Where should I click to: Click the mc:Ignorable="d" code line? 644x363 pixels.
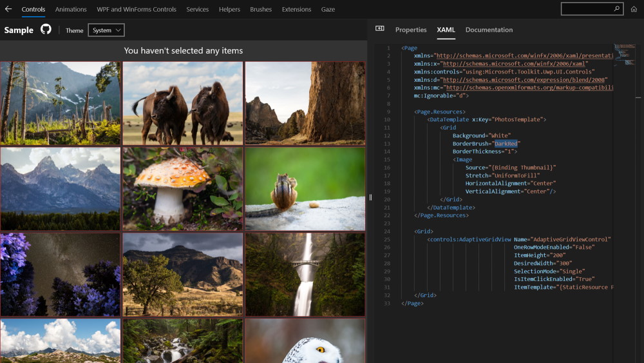(x=441, y=96)
